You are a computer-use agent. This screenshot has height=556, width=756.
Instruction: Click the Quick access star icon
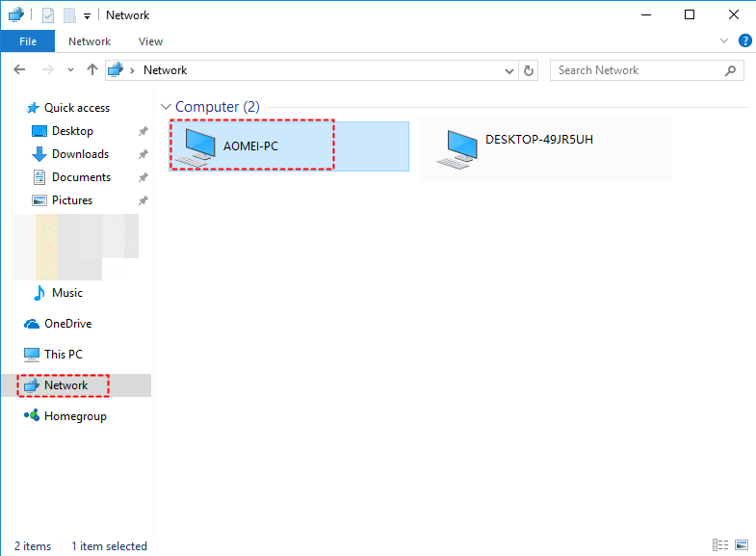coord(33,108)
